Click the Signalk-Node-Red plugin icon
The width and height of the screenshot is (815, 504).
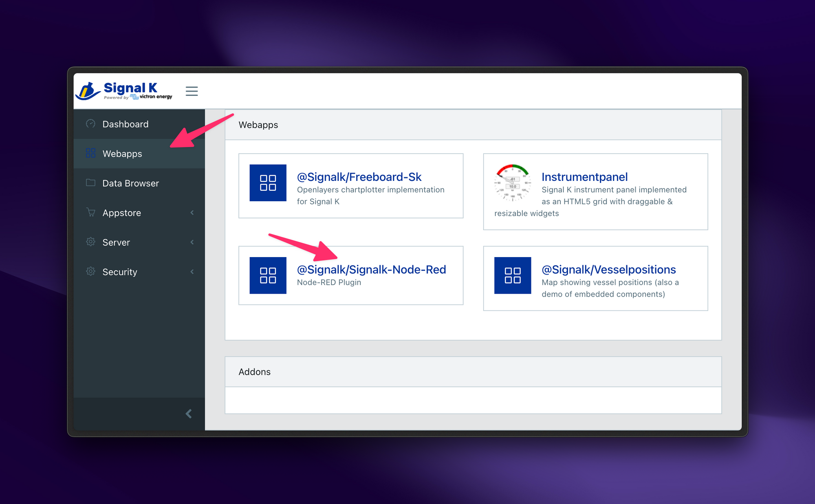point(269,274)
